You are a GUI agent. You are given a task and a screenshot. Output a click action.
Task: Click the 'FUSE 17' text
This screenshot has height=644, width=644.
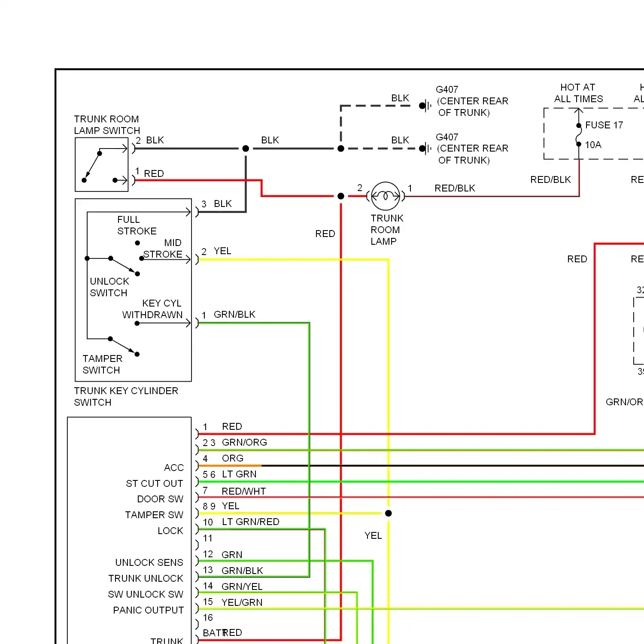pyautogui.click(x=604, y=125)
